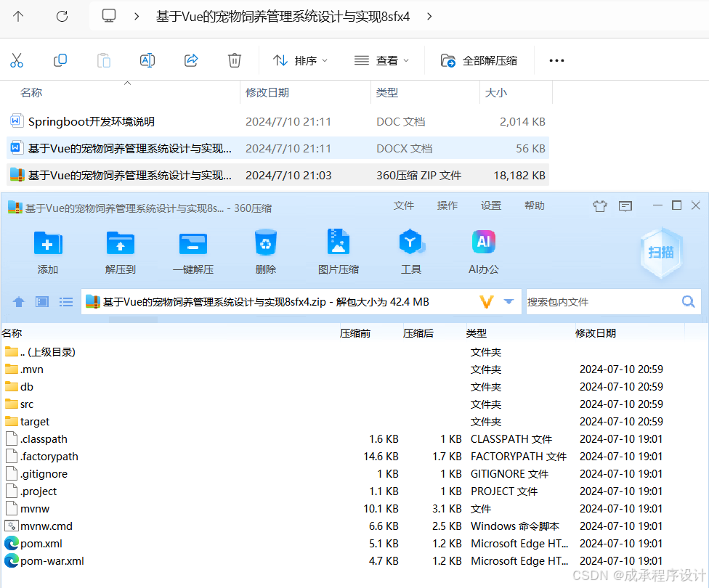Click 添加 add files tool
The image size is (709, 588).
point(48,252)
